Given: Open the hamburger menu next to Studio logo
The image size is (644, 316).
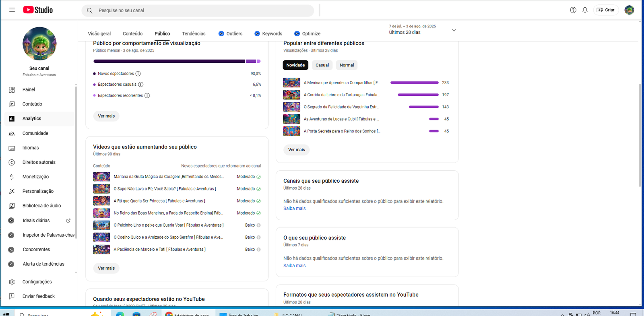Looking at the screenshot, I should (x=12, y=10).
